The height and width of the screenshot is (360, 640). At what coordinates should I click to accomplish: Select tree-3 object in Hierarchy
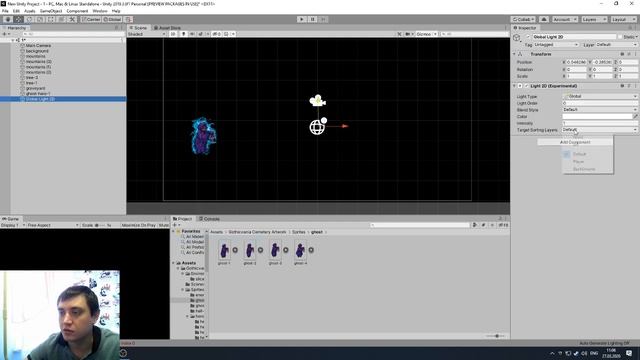point(31,78)
